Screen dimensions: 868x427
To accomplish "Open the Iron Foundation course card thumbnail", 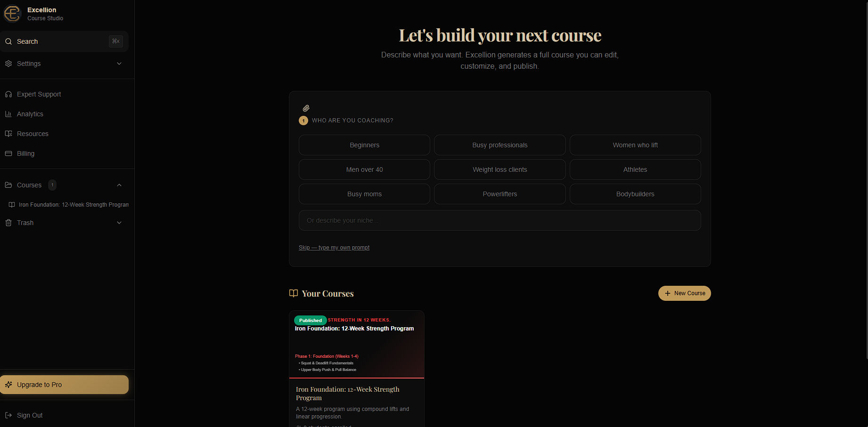I will 357,345.
